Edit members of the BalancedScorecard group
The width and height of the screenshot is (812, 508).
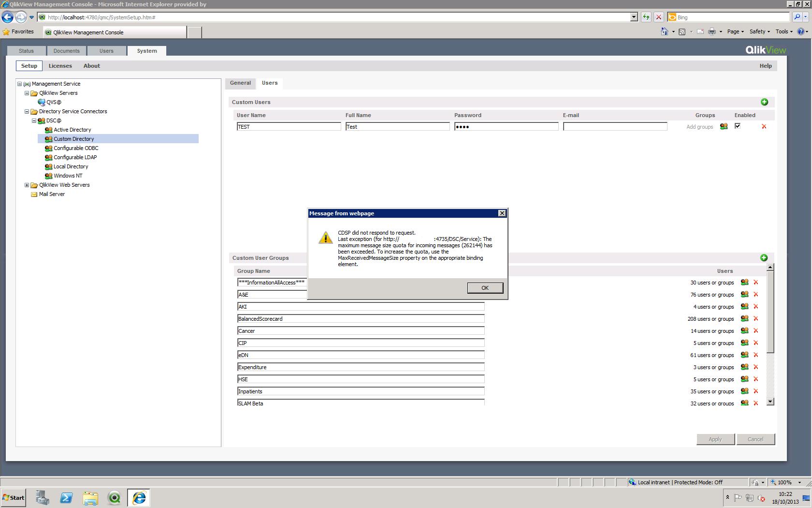[x=744, y=318]
